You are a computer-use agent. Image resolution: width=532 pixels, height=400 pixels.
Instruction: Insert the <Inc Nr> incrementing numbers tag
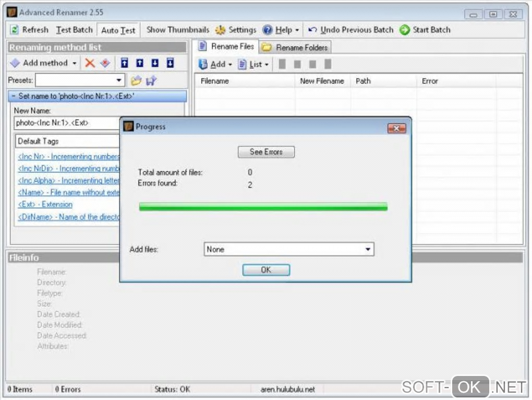69,157
